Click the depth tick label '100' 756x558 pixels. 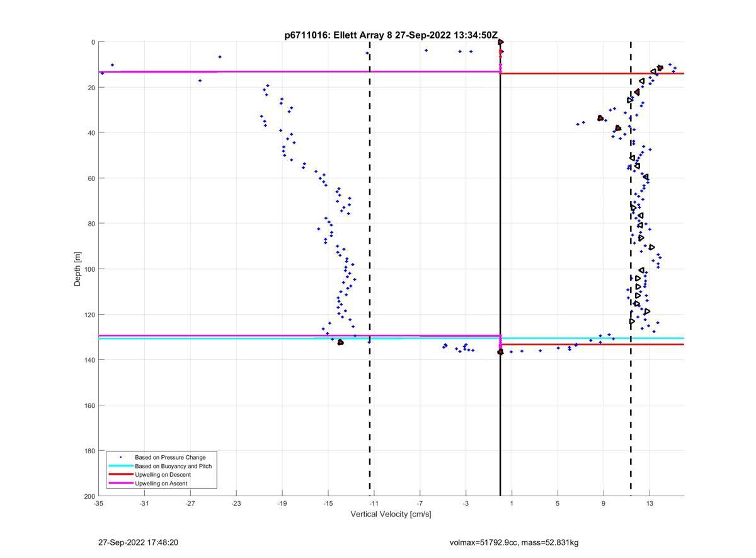(x=89, y=269)
